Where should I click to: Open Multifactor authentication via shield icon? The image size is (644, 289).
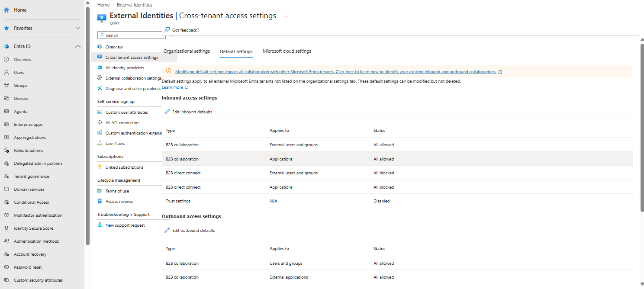click(x=6, y=215)
